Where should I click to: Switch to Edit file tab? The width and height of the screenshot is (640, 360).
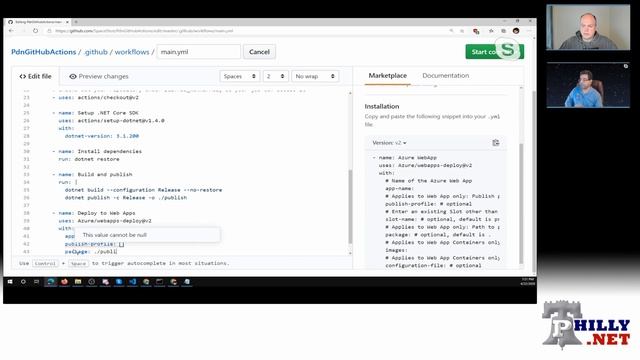[x=36, y=76]
